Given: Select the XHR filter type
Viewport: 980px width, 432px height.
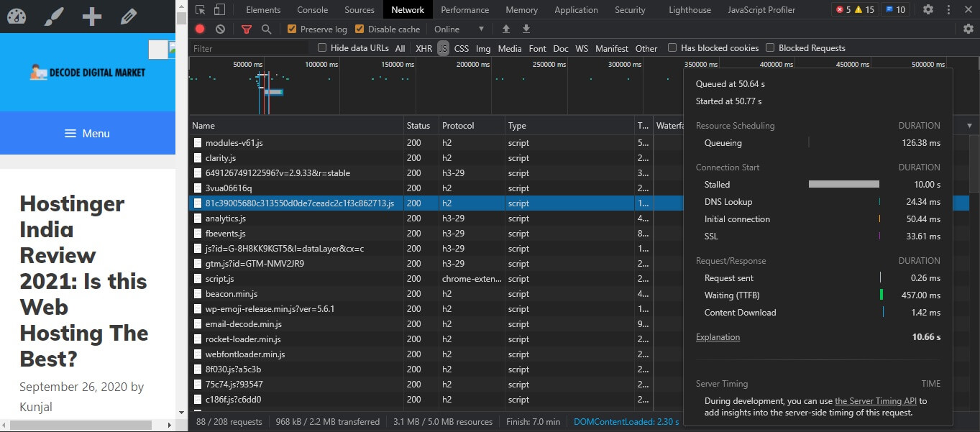Looking at the screenshot, I should point(424,48).
